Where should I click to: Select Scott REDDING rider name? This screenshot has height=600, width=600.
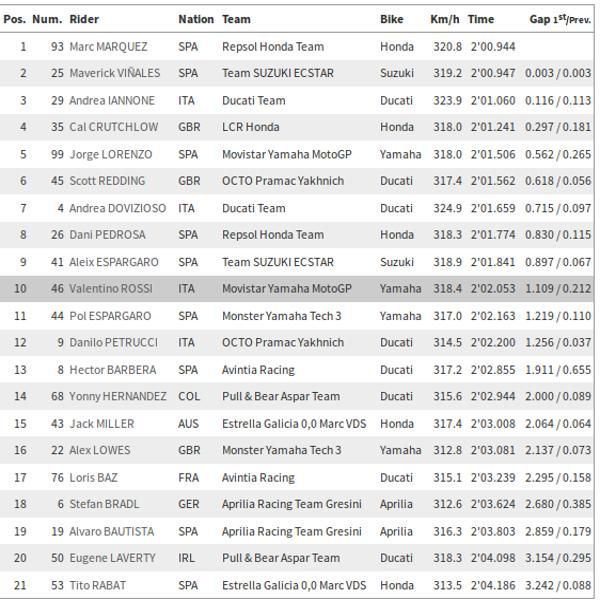[x=107, y=181]
